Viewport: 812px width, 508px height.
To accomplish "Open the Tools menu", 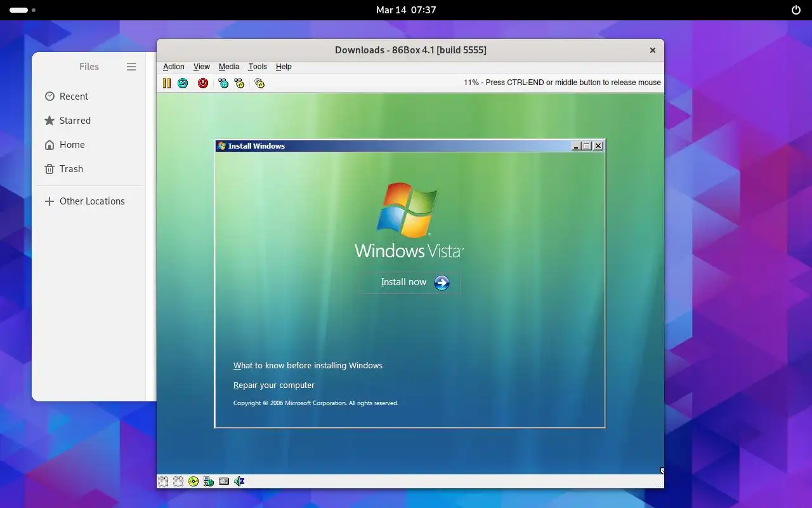I will pyautogui.click(x=258, y=67).
